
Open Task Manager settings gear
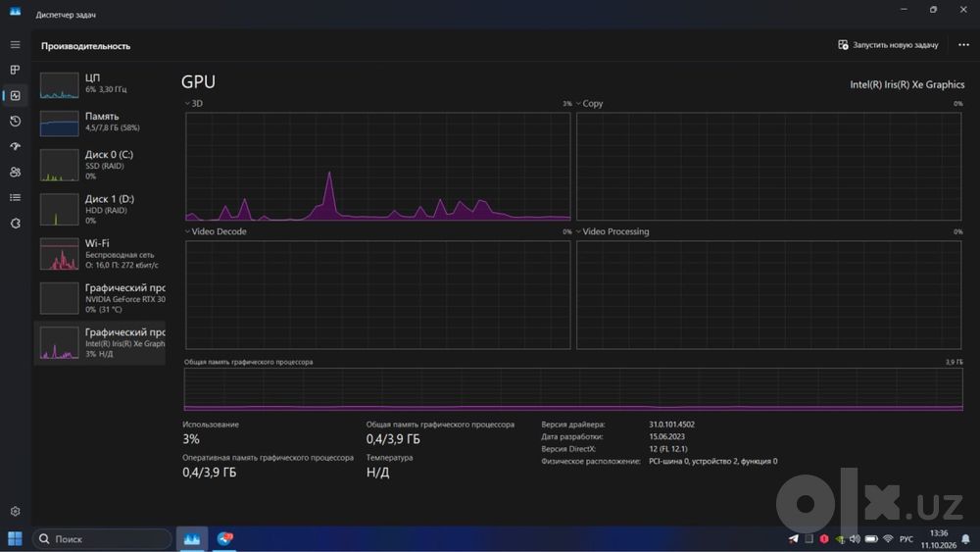point(15,512)
